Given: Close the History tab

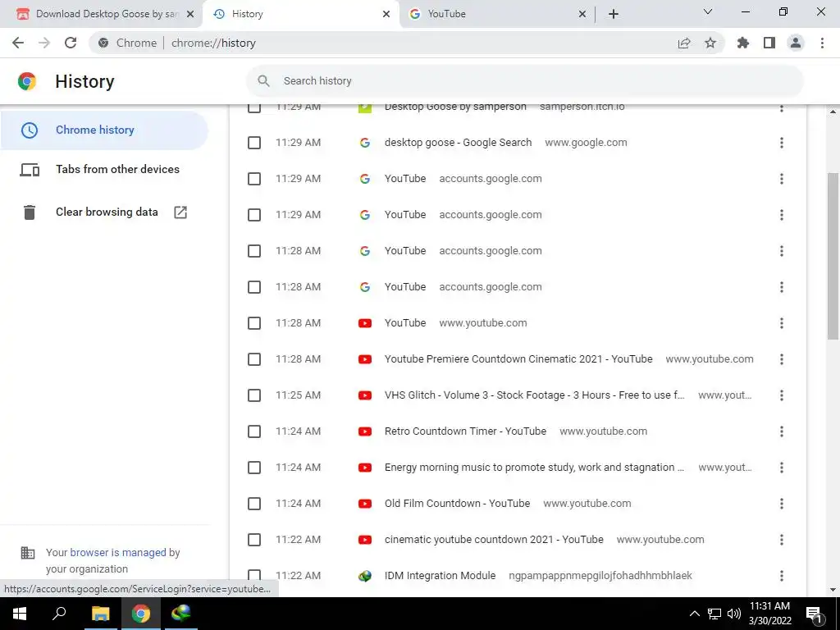Looking at the screenshot, I should [386, 14].
